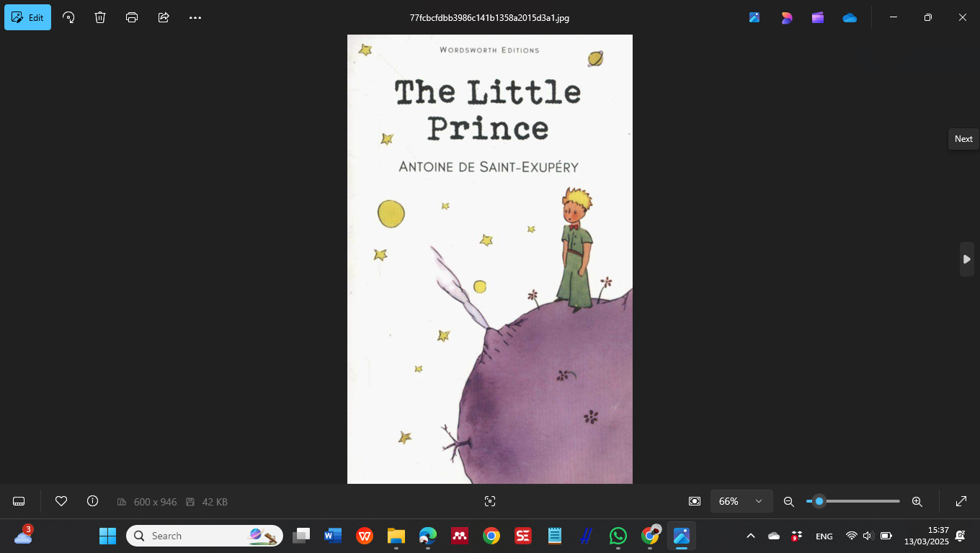
Task: Launch Microsoft Word from taskbar
Action: 333,536
